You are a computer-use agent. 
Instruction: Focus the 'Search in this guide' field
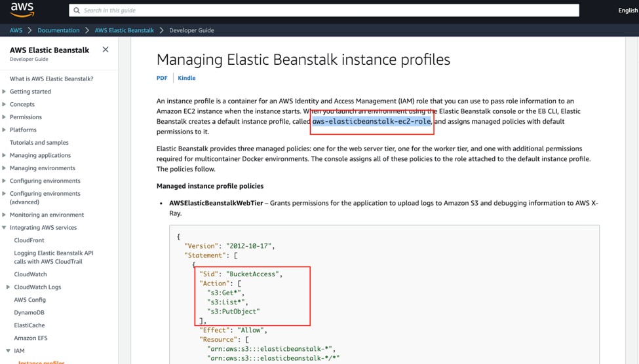click(324, 10)
